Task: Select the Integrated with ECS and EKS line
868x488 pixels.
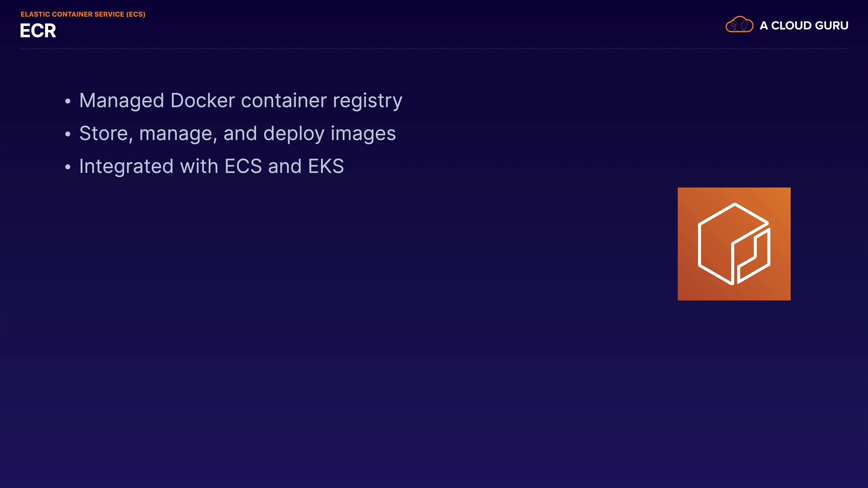Action: (211, 167)
